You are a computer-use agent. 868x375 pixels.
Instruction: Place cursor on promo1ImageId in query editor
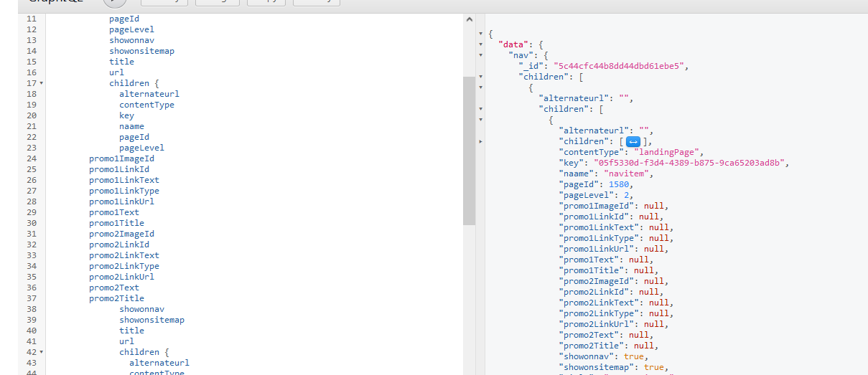pos(121,158)
